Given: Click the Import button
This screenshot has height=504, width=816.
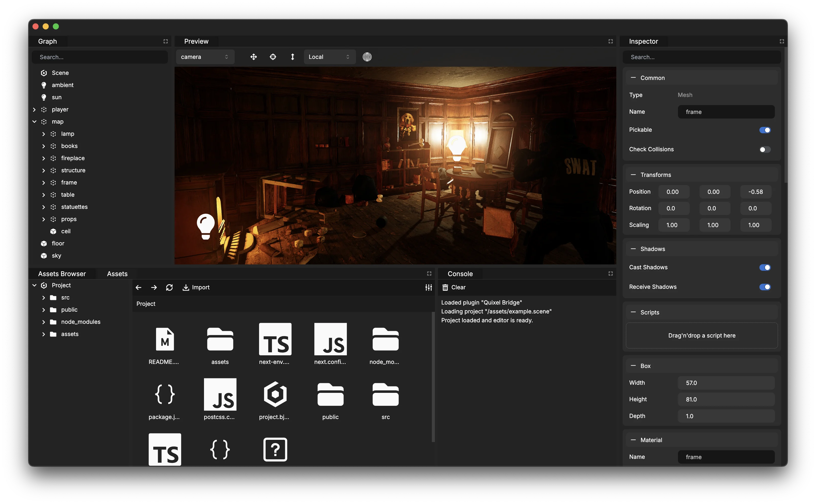Looking at the screenshot, I should pos(196,288).
